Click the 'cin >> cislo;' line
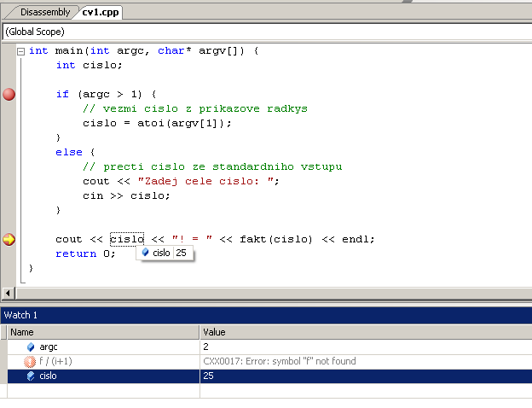The height and width of the screenshot is (408, 532). (126, 196)
